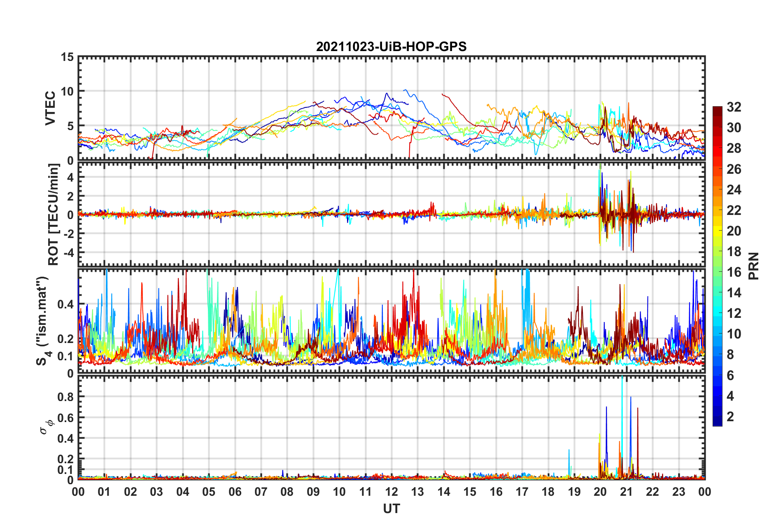The height and width of the screenshot is (532, 783).
Task: Click the PRN colorbar gradient strip
Action: pyautogui.click(x=718, y=266)
